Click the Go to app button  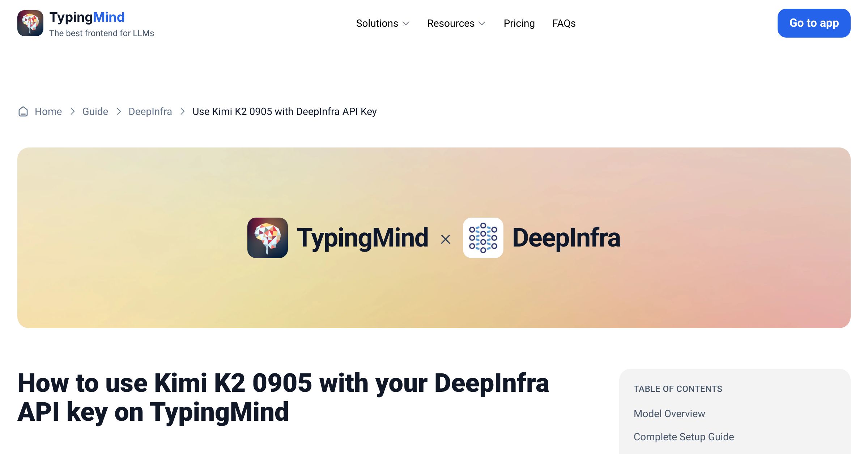point(814,23)
